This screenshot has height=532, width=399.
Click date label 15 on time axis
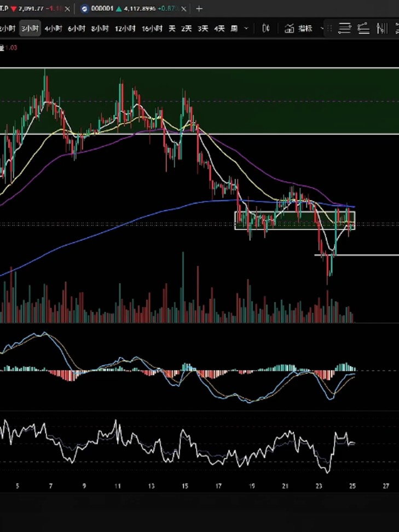(184, 486)
